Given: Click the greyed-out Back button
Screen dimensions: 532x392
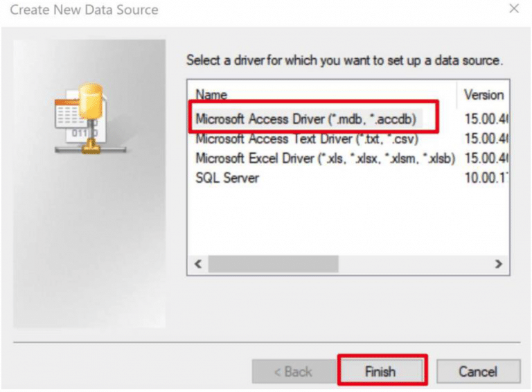Looking at the screenshot, I should pos(294,372).
